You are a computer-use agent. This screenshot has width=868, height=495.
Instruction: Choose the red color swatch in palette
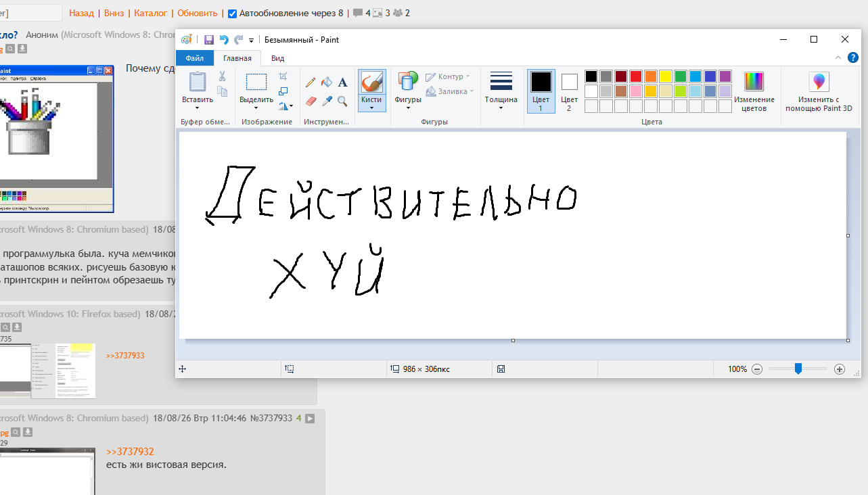(636, 76)
